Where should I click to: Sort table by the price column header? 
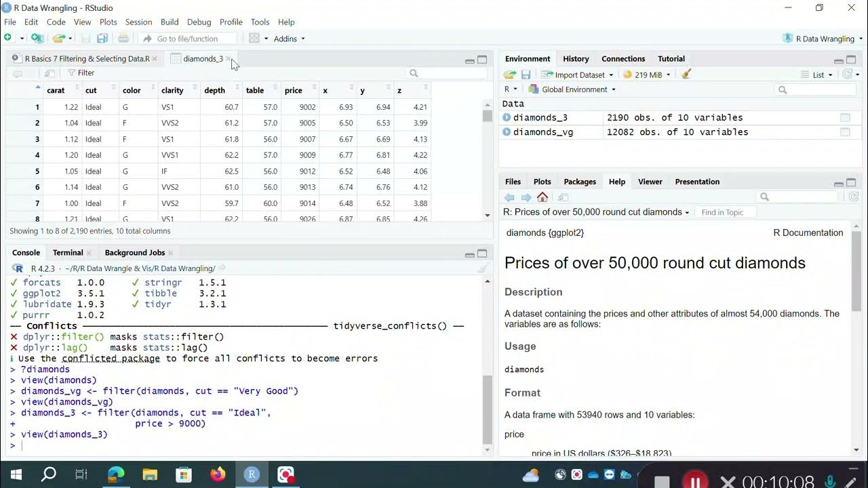tap(299, 90)
